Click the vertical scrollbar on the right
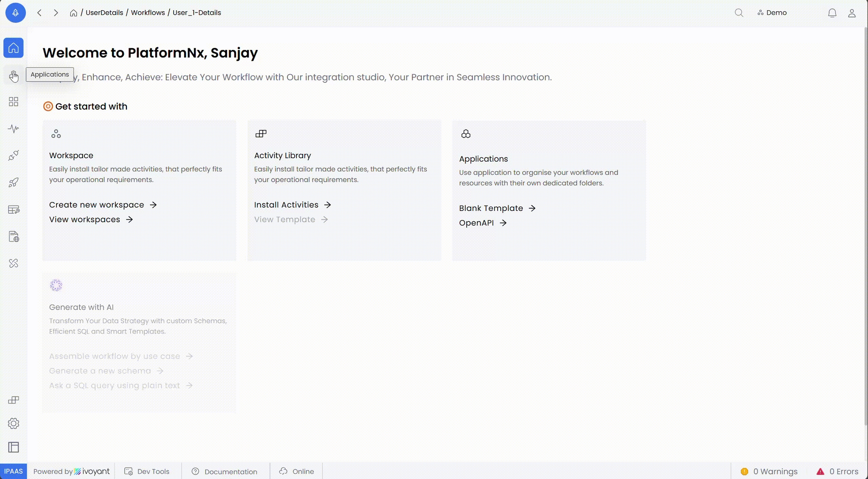This screenshot has height=479, width=868. click(x=865, y=226)
